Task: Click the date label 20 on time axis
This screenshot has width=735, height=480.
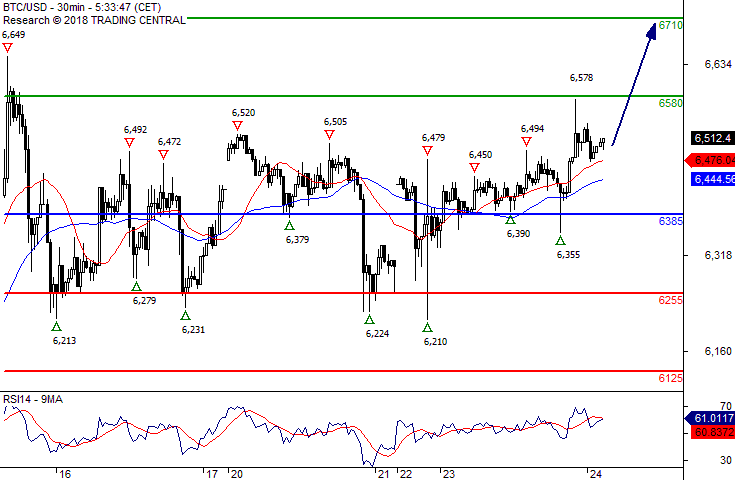Action: point(237,474)
